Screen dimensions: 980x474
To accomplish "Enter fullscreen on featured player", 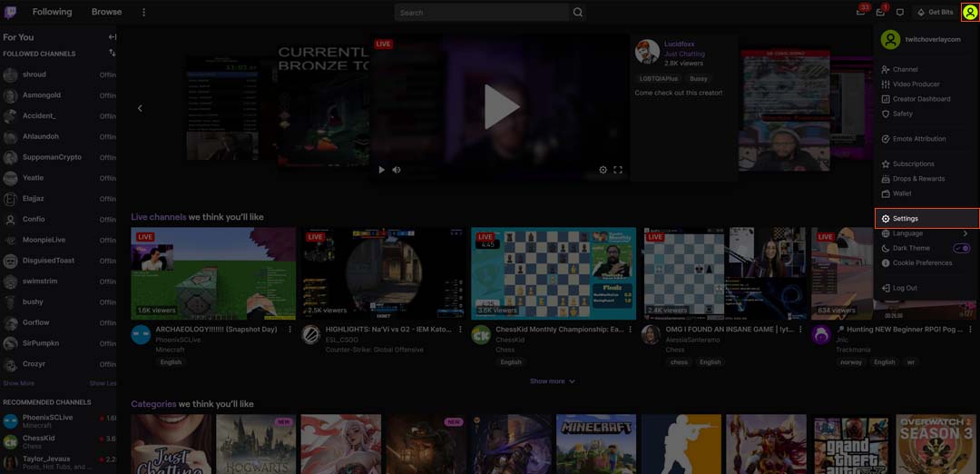I will pos(618,170).
